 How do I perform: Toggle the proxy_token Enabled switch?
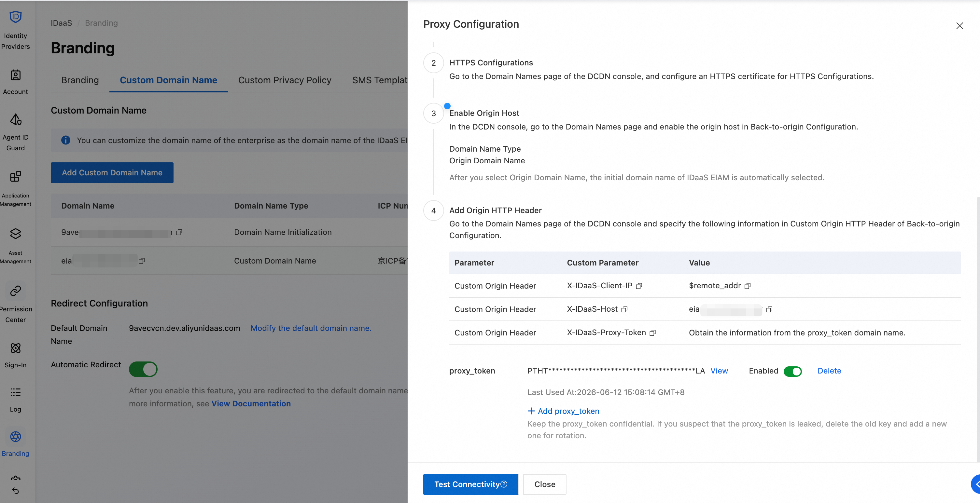pos(793,372)
